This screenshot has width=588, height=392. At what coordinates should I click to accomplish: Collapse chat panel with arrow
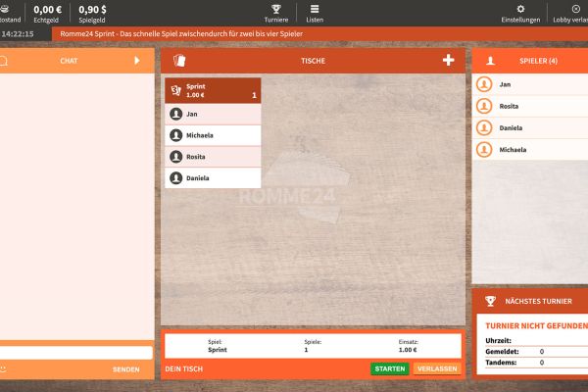137,61
